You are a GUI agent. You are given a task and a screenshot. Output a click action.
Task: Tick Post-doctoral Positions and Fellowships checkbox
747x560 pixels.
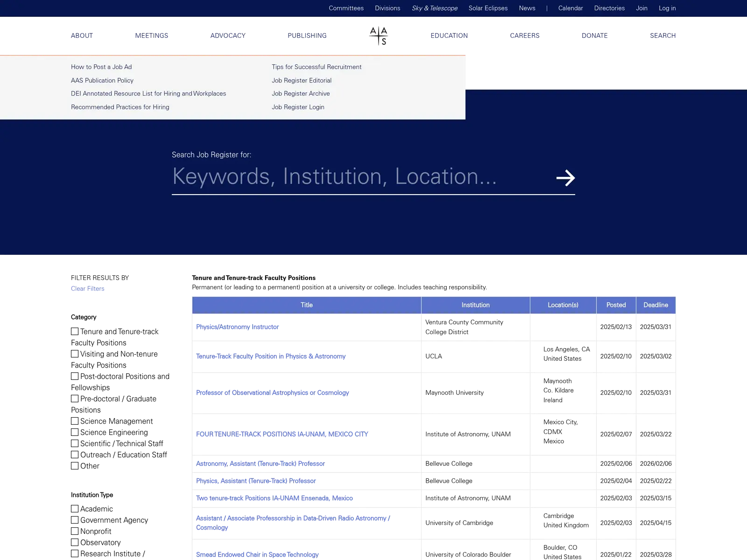click(x=75, y=376)
